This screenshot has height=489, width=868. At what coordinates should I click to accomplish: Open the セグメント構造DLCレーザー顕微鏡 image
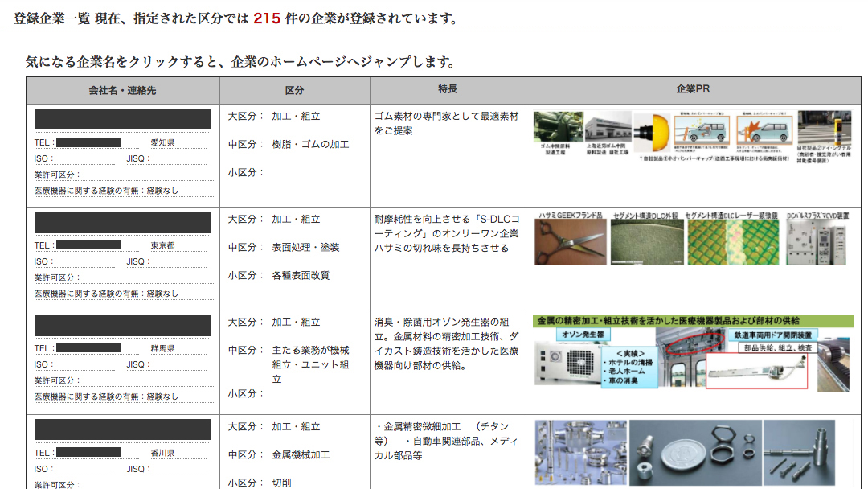(x=734, y=242)
